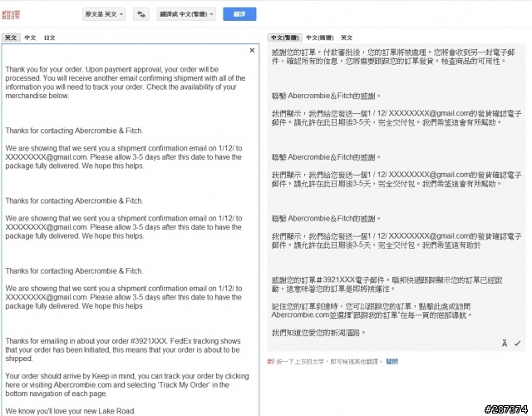
Task: Select 英文 target language tab
Action: tap(347, 37)
